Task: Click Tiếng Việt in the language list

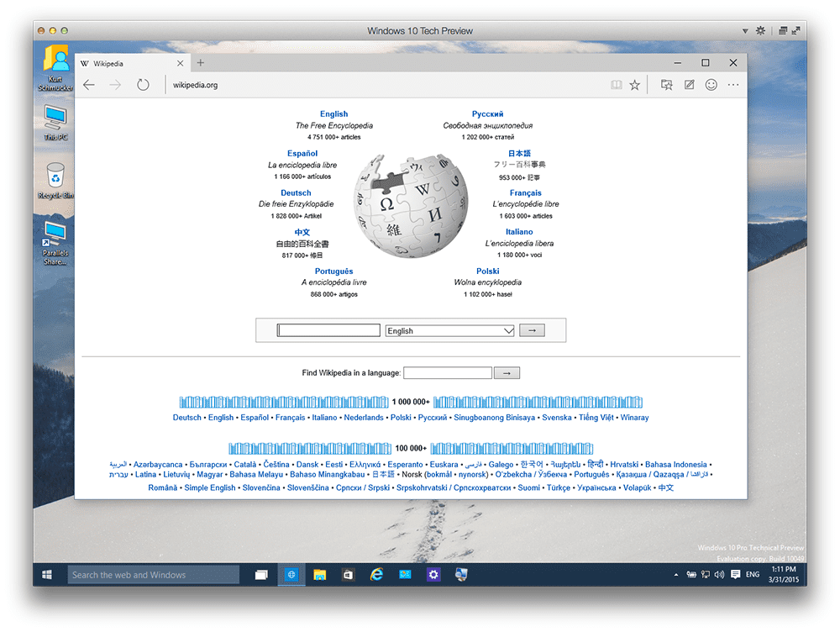Action: coord(596,418)
